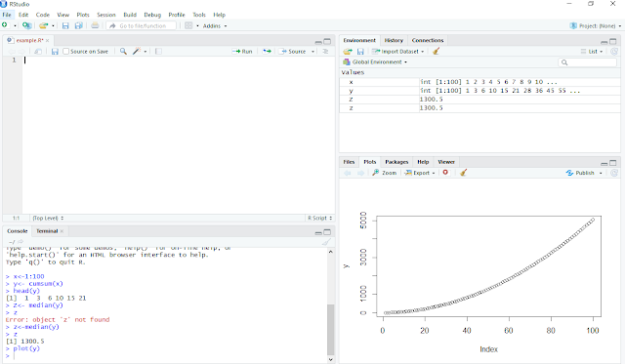Switch to the History tab
625x364 pixels.
394,40
